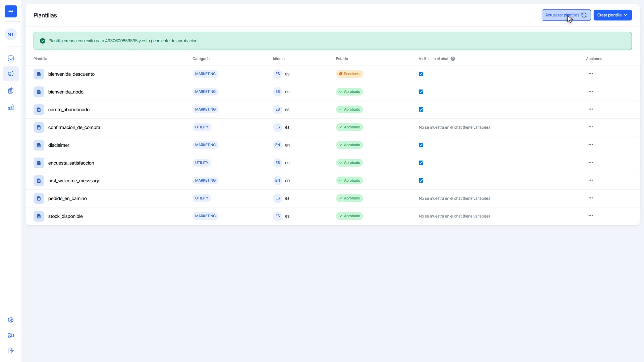Click the Pendiente status badge

[350, 74]
